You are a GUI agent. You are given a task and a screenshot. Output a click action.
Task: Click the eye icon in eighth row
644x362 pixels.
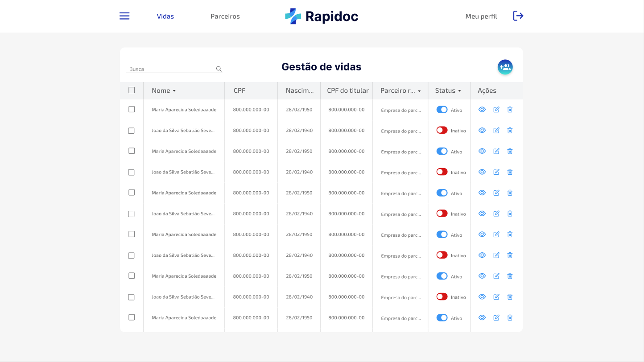click(482, 255)
